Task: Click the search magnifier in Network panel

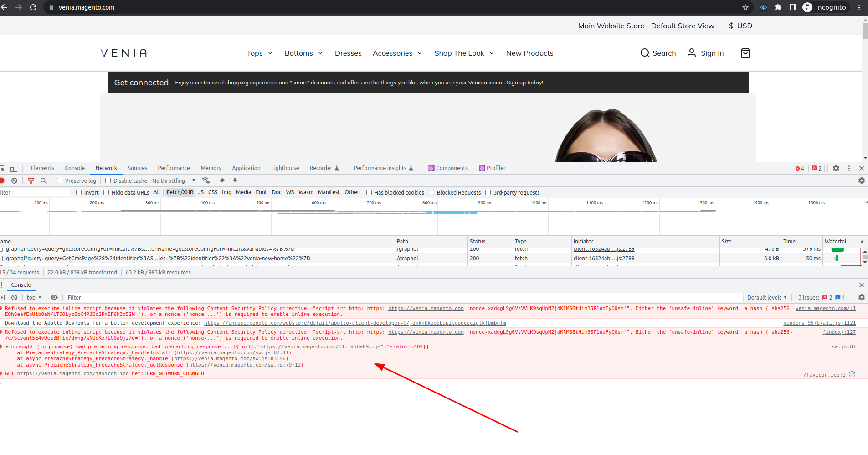Action: coord(43,181)
